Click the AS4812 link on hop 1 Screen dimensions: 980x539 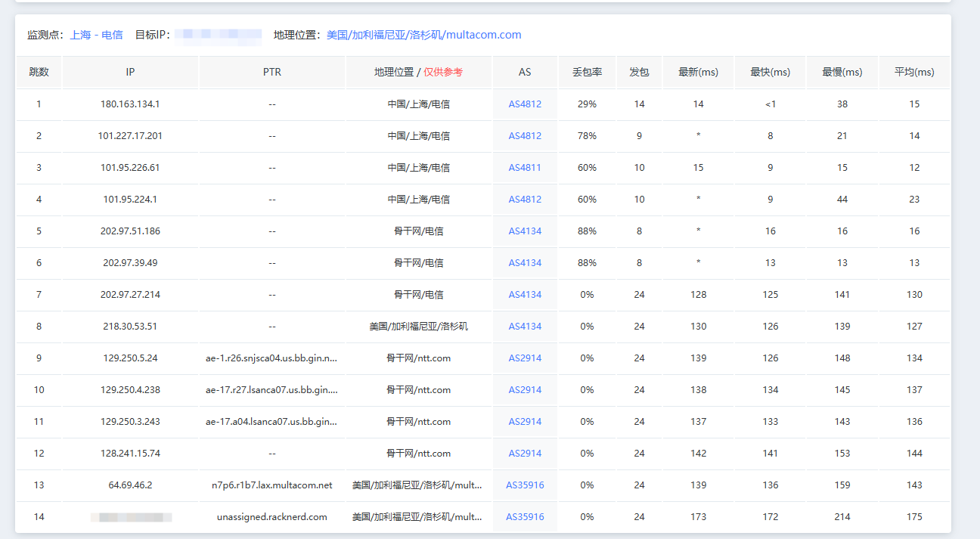(x=525, y=104)
